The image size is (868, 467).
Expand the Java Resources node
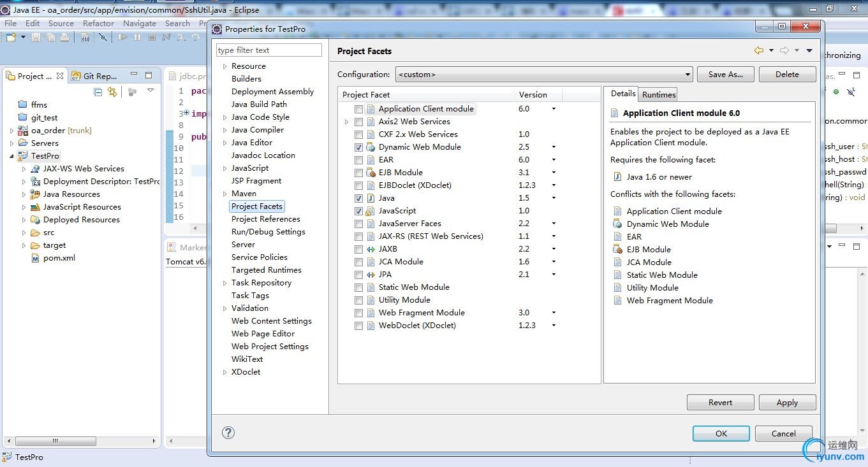tap(24, 194)
